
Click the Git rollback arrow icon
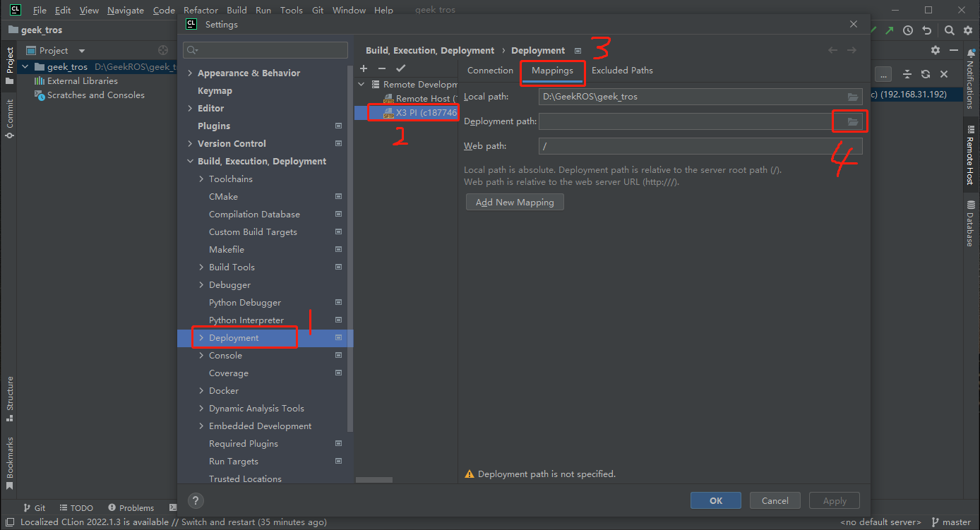(x=926, y=30)
